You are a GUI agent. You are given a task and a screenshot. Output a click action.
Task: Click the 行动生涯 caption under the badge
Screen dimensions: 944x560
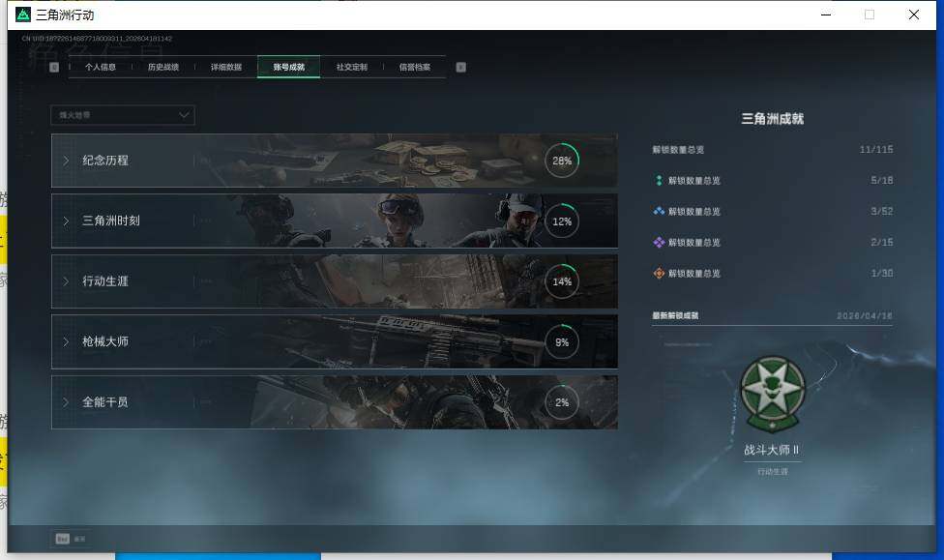pos(773,471)
